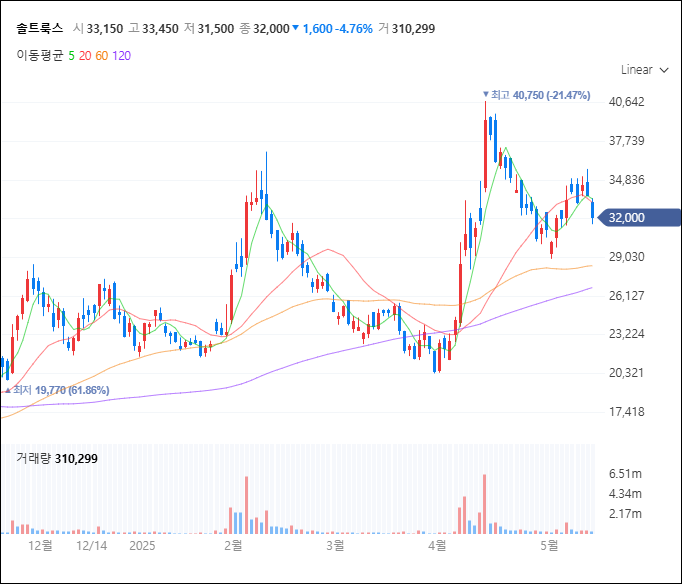Click the 12월 date axis label
The height and width of the screenshot is (584, 682).
[40, 545]
